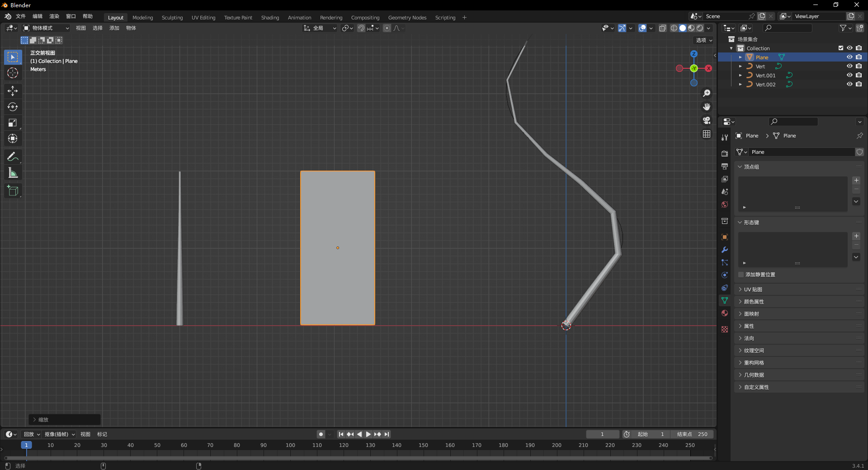The height and width of the screenshot is (470, 868).
Task: Pick the Add Cube tool
Action: coord(13,191)
